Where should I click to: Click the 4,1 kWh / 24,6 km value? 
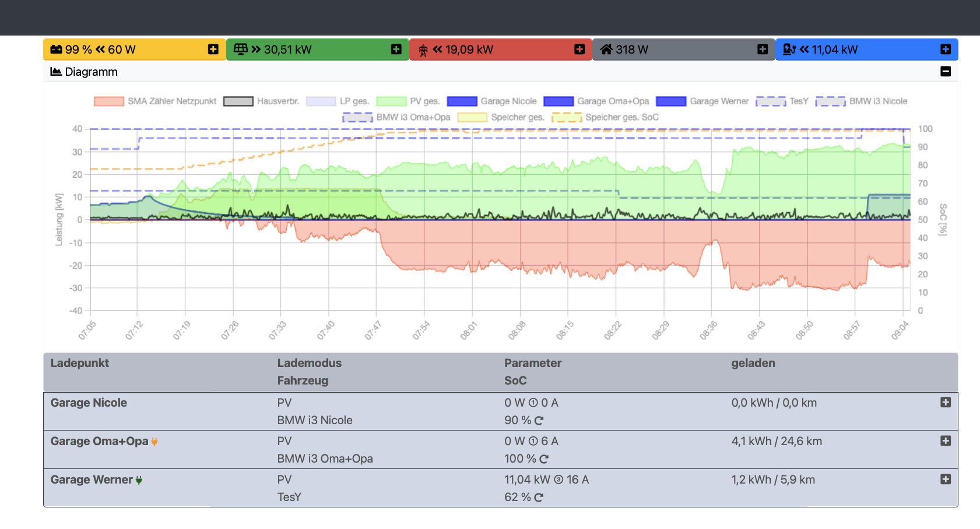click(x=777, y=441)
